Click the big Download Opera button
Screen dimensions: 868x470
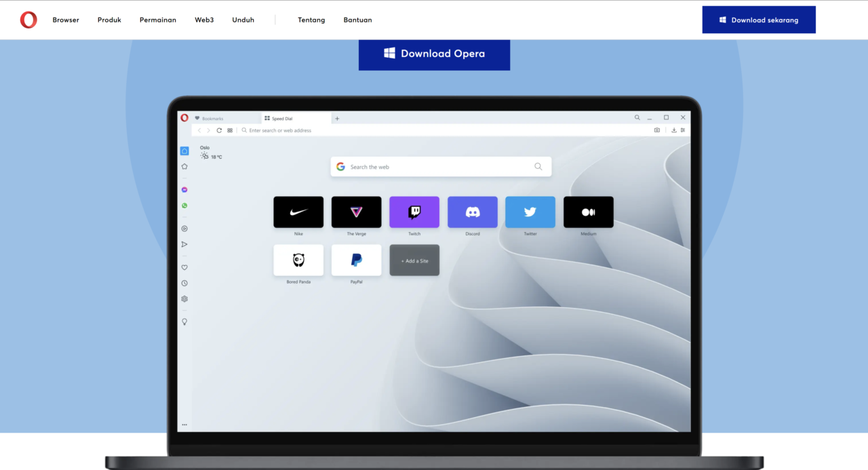coord(434,54)
